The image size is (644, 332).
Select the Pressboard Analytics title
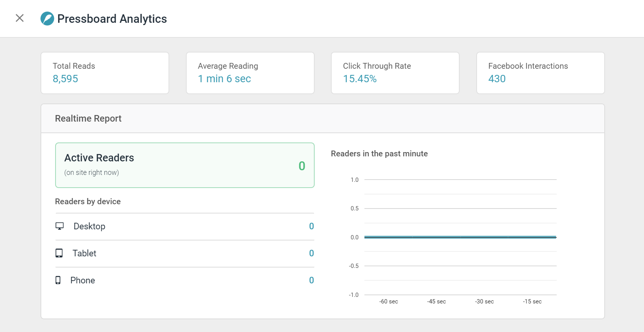pyautogui.click(x=112, y=19)
